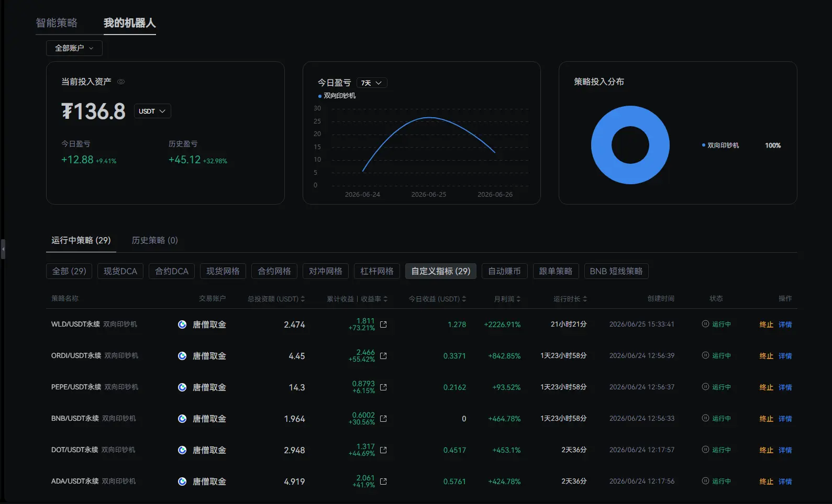Click running status icon for ORDI/USDT
Screen dimensions: 832x504
point(705,355)
